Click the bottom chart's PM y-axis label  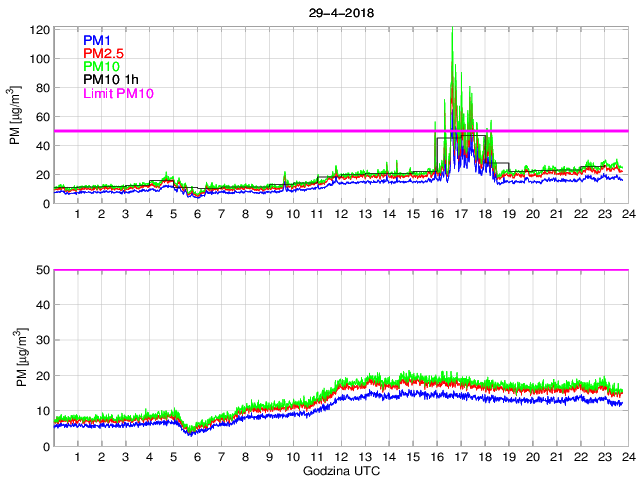[15, 357]
